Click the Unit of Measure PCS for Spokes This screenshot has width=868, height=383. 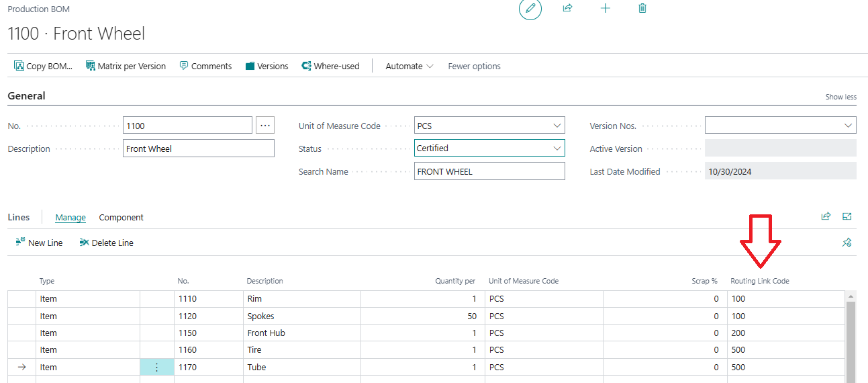click(544, 316)
